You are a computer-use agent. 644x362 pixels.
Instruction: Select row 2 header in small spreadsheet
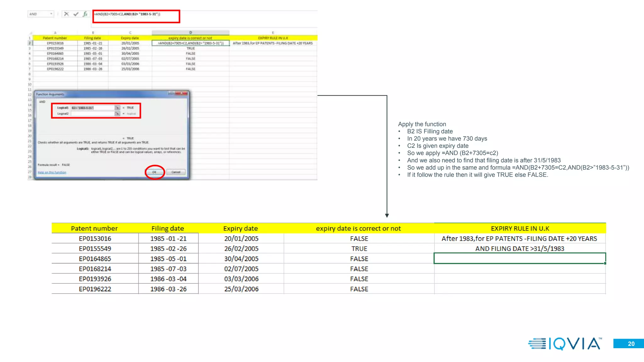point(30,43)
